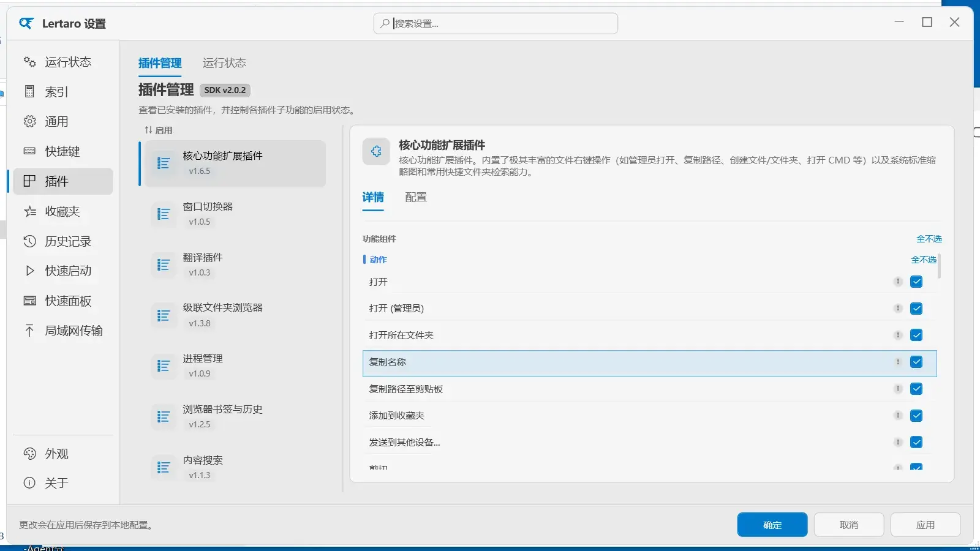Click 全不选 beside 功能组件

click(x=929, y=239)
